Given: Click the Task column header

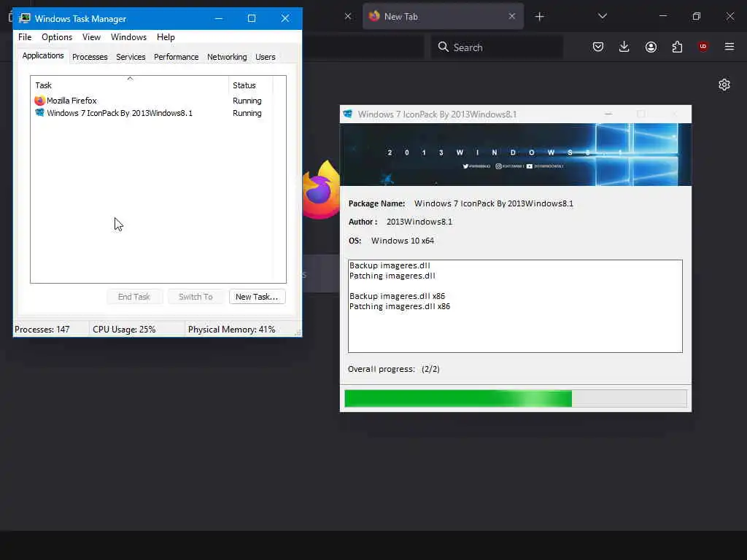Looking at the screenshot, I should 130,86.
